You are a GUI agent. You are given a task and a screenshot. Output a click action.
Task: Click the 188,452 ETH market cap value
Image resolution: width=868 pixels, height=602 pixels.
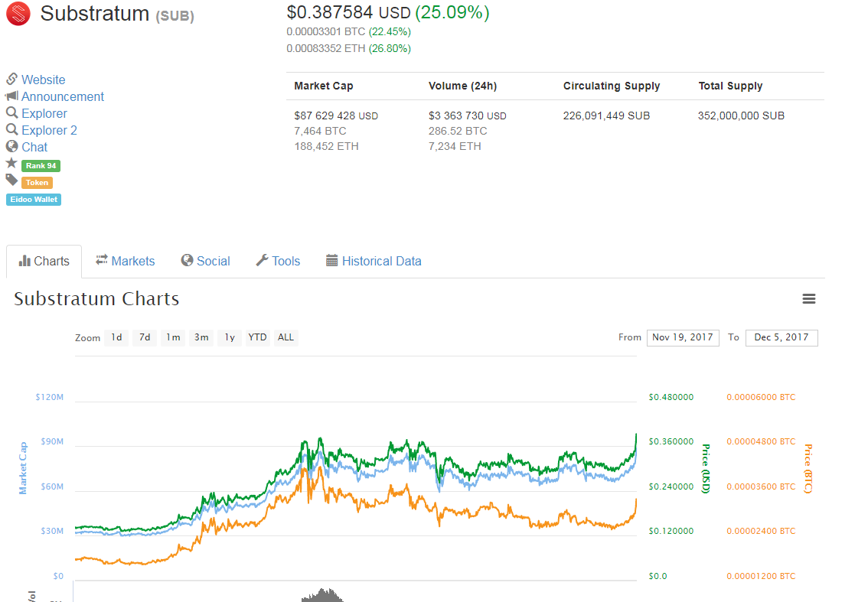click(x=326, y=146)
